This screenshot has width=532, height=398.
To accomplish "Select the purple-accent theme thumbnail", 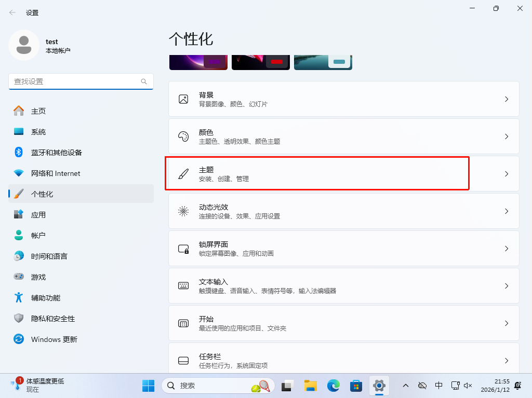I will tap(198, 62).
